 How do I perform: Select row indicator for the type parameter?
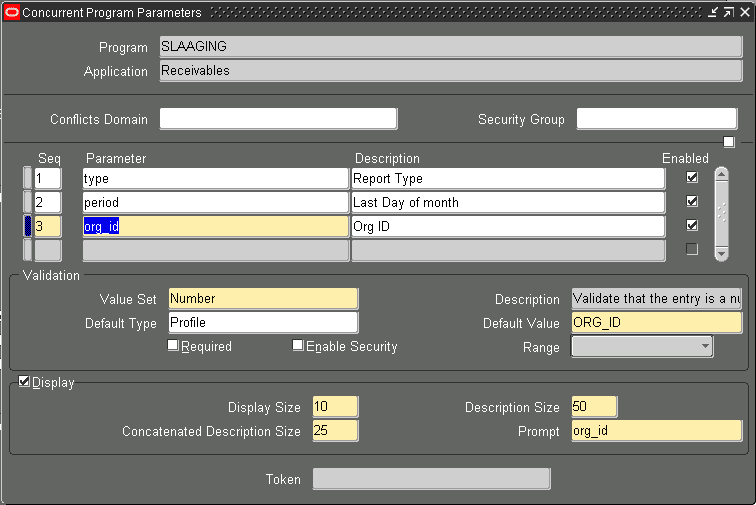tap(27, 178)
